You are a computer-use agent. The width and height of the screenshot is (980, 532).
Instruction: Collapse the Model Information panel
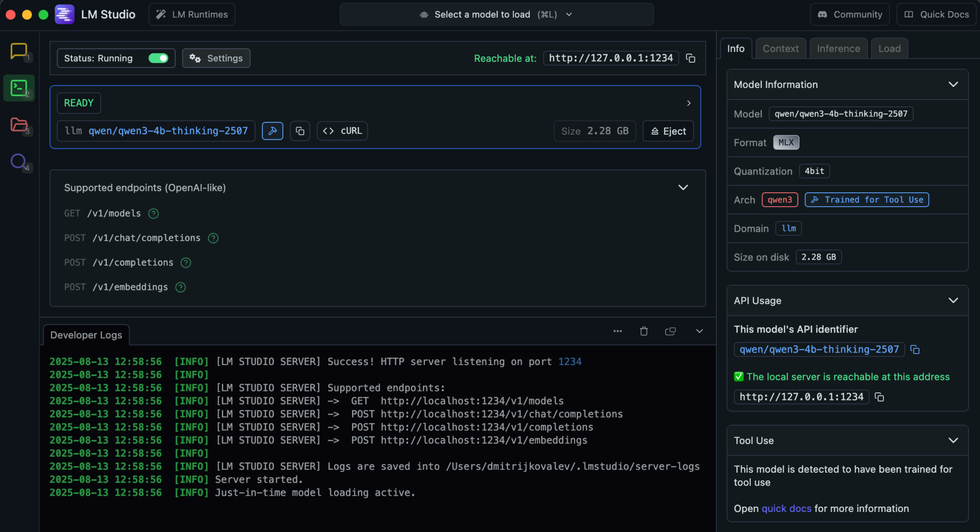953,85
